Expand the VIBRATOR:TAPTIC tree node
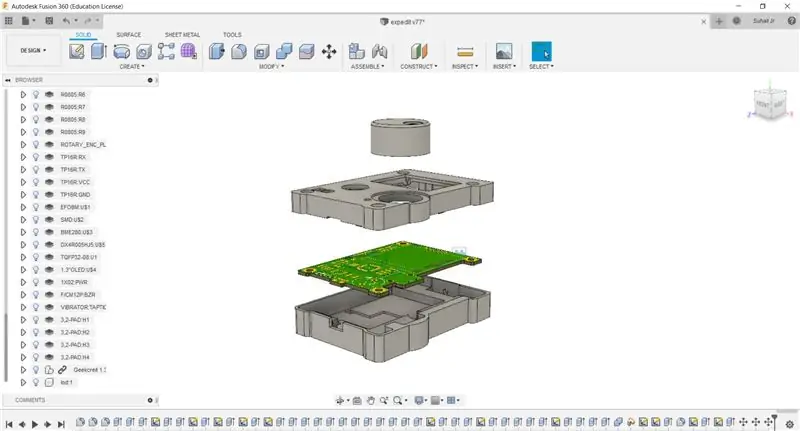This screenshot has width=800, height=431. [23, 307]
